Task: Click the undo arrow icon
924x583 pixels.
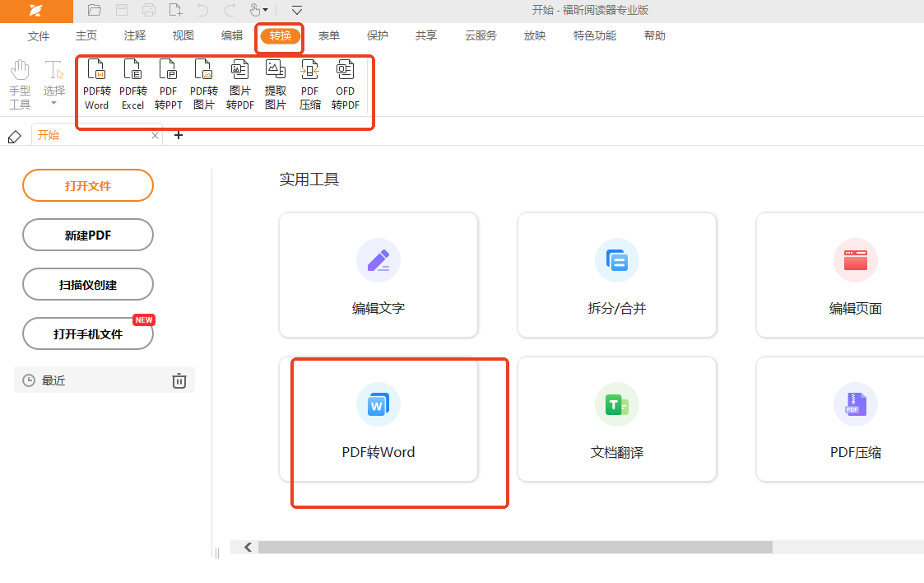Action: (202, 10)
